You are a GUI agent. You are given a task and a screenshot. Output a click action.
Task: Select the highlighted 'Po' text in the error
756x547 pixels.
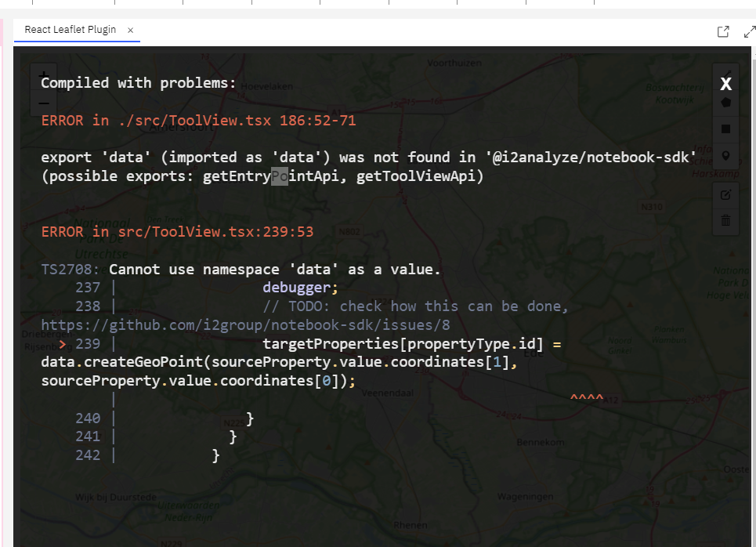(279, 176)
